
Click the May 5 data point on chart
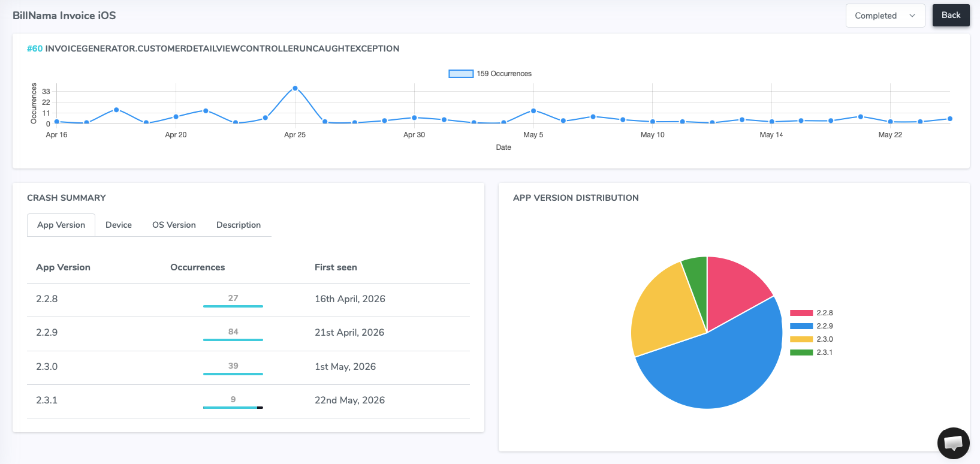533,111
